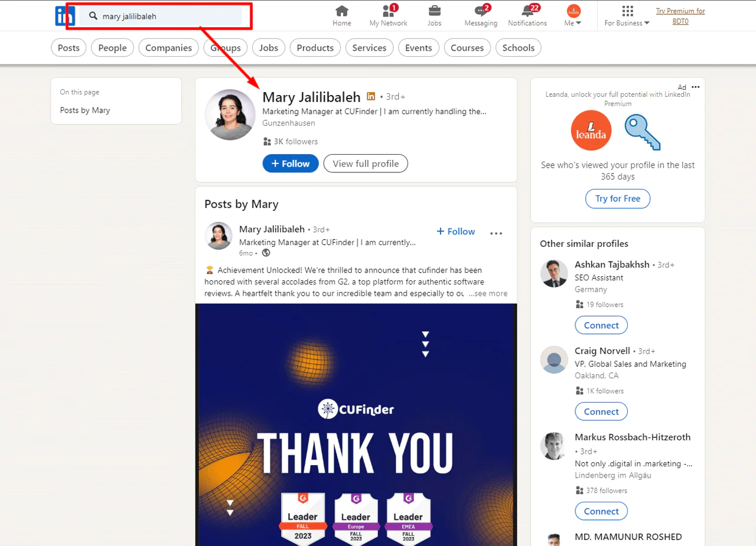The image size is (756, 546).
Task: Click the Jobs briefcase icon
Action: 434,12
